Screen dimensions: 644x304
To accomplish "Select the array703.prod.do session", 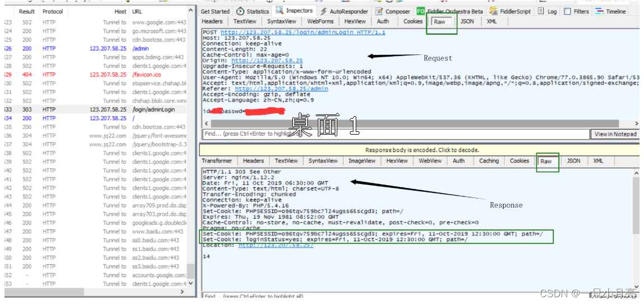I will [x=96, y=214].
